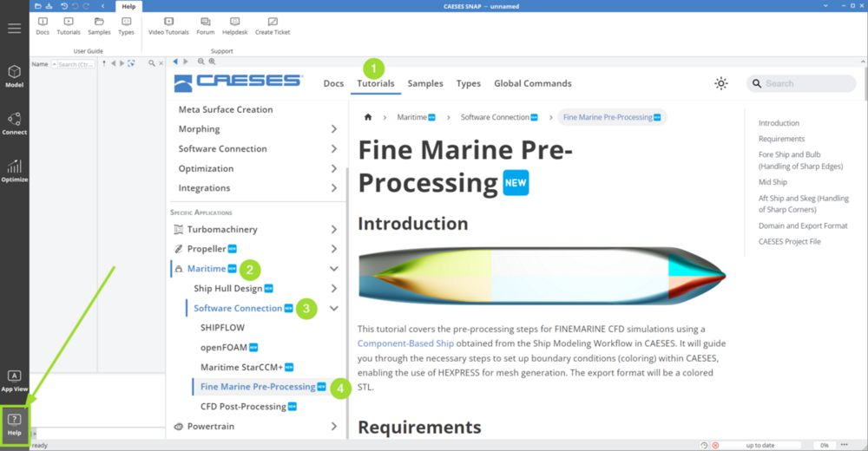The height and width of the screenshot is (451, 868).
Task: Jump to Mid Ship in page outline
Action: point(773,182)
